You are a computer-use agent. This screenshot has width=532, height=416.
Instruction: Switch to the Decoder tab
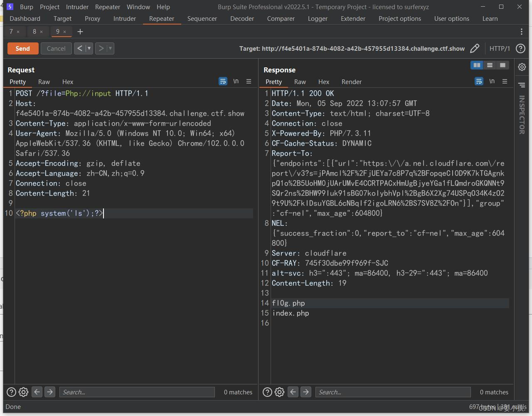242,19
